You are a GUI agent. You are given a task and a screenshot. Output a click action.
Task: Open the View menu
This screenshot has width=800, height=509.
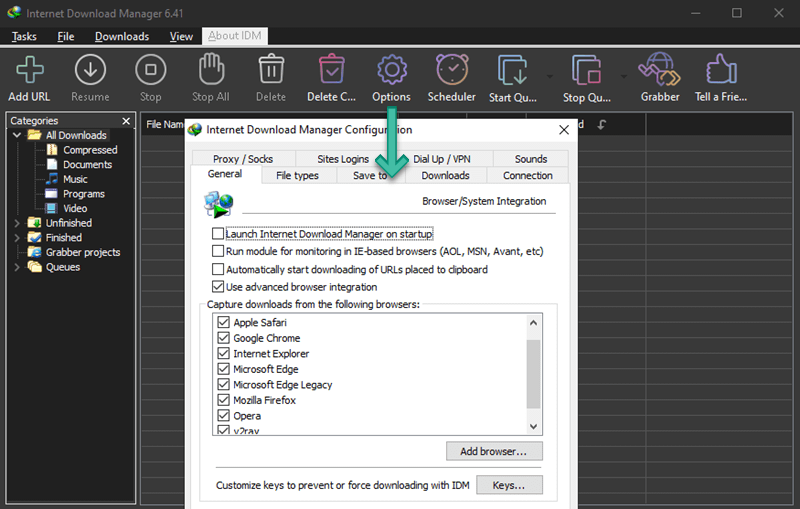pyautogui.click(x=181, y=36)
